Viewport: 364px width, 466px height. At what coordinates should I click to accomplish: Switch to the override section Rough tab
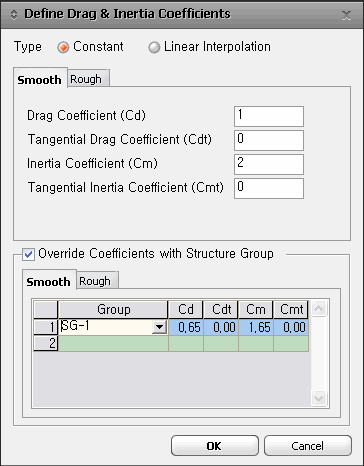click(97, 281)
